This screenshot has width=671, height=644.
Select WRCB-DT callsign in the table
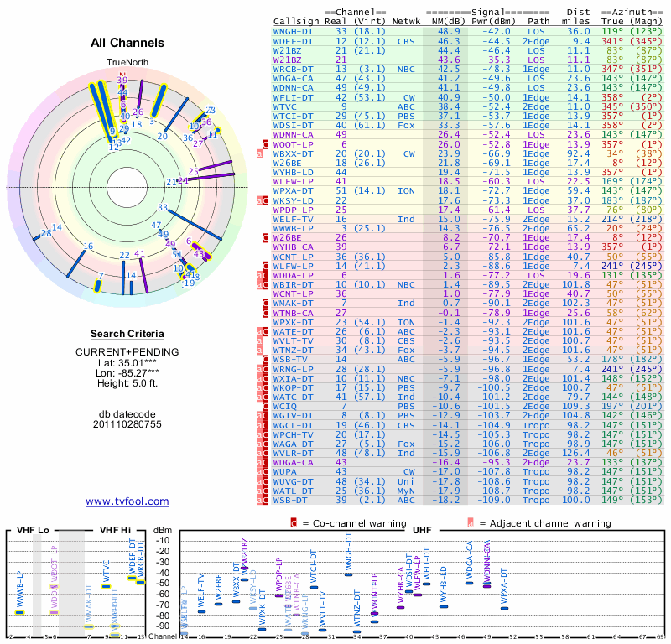[x=293, y=69]
